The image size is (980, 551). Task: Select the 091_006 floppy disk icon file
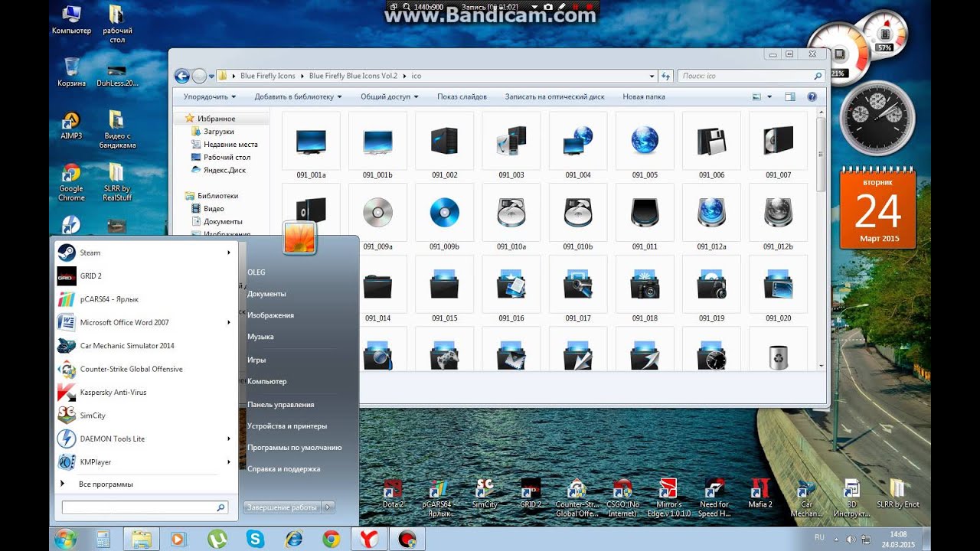pyautogui.click(x=711, y=145)
